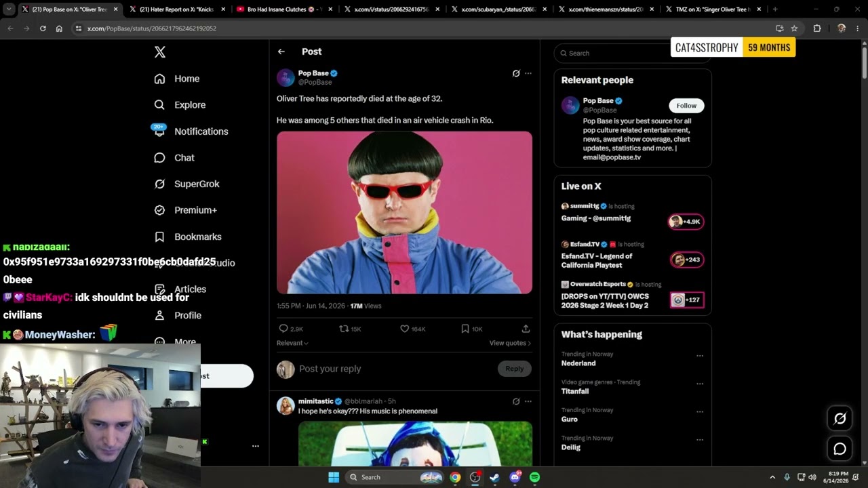Click the floating messages chat button

pos(840,449)
